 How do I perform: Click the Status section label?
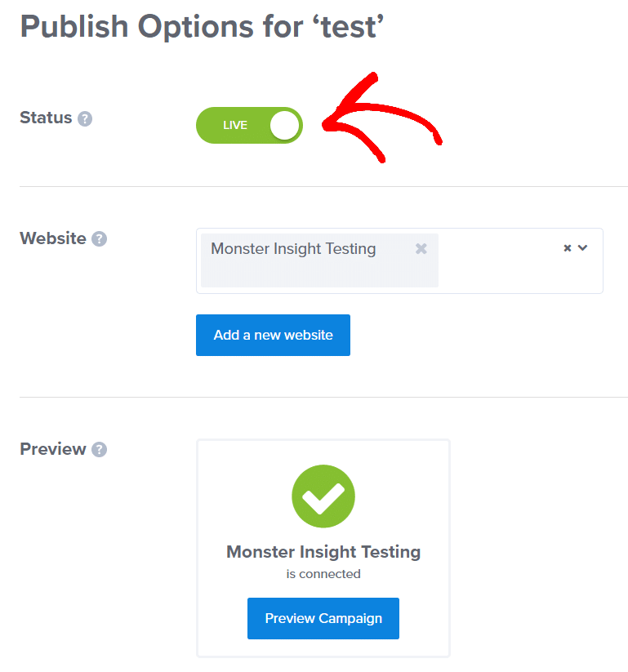45,118
